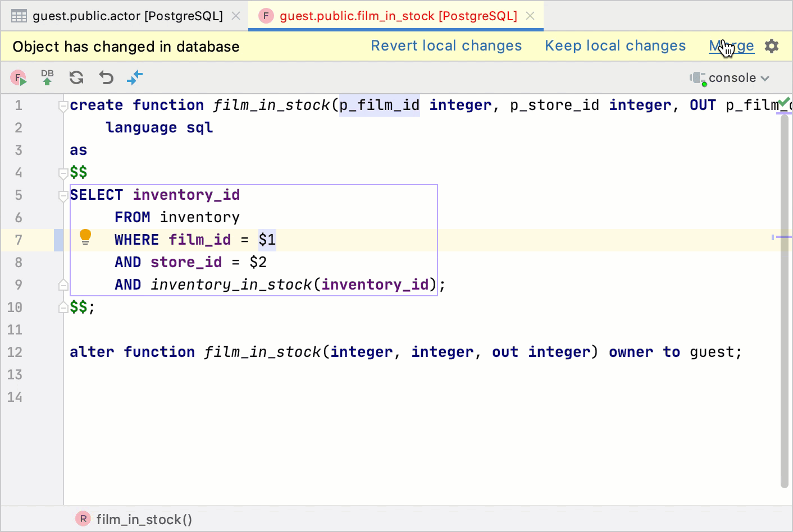Collapse the SELECT statement fold on line 5
This screenshot has width=793, height=532.
pos(63,195)
